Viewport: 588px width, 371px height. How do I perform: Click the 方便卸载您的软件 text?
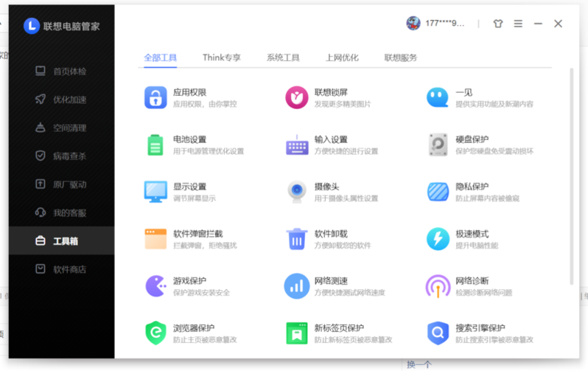click(343, 246)
